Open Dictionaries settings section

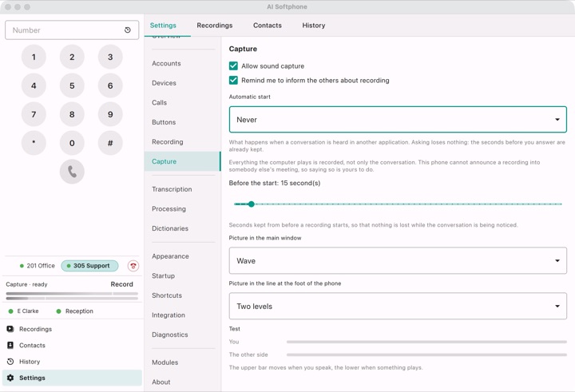(182, 228)
